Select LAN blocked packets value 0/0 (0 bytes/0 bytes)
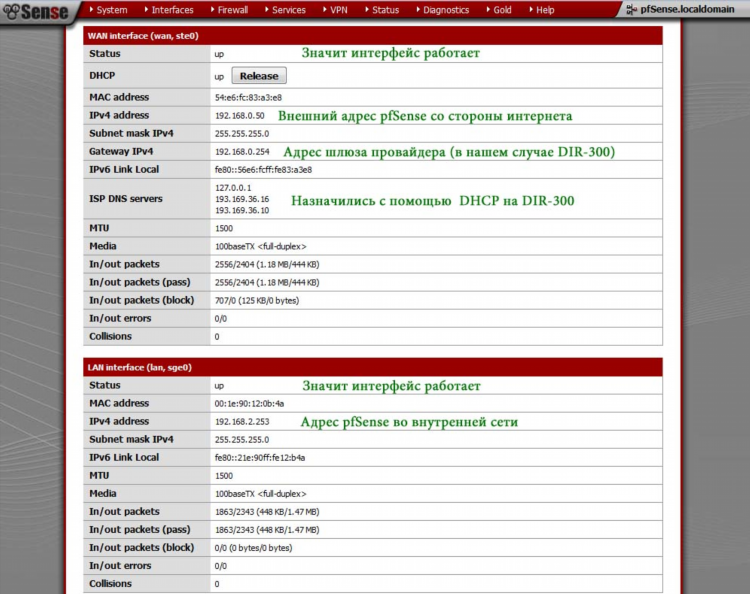 point(254,548)
